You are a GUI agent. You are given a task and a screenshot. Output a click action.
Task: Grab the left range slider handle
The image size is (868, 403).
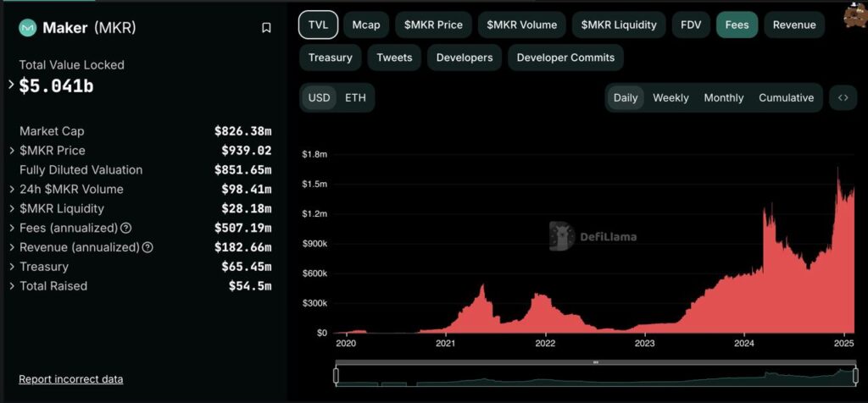[336, 375]
